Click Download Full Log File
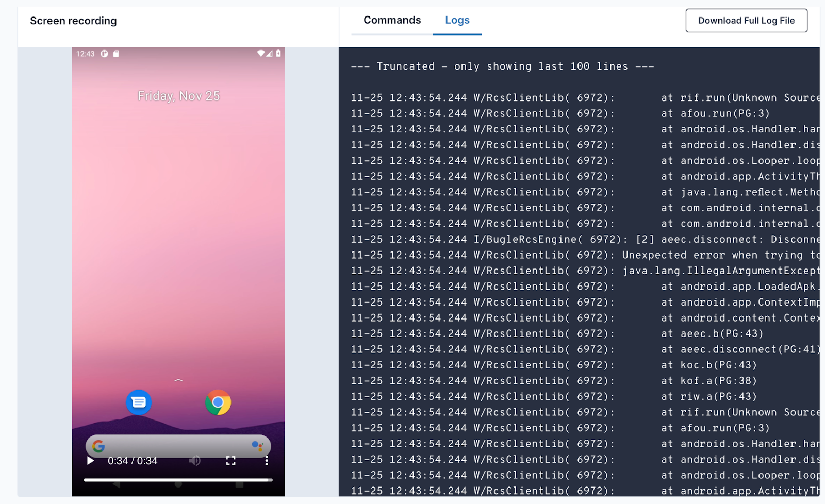The image size is (825, 504). [746, 20]
